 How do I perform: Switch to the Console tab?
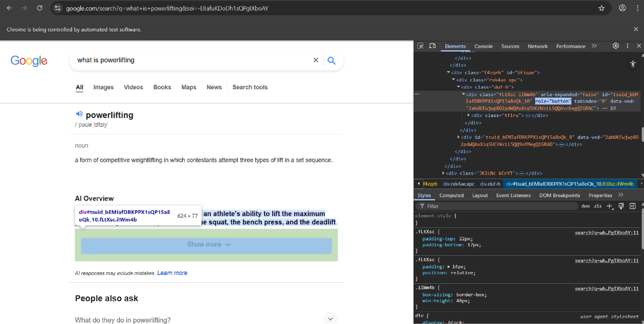tap(483, 46)
